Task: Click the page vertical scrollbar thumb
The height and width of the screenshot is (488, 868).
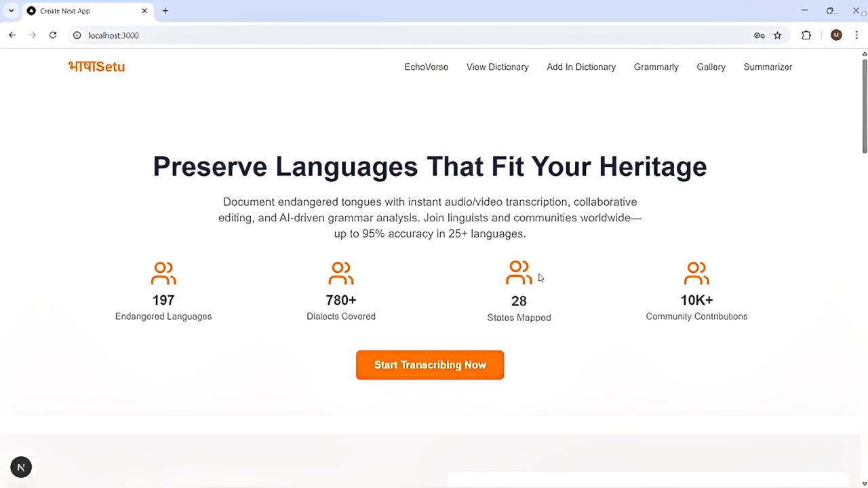Action: tap(864, 105)
